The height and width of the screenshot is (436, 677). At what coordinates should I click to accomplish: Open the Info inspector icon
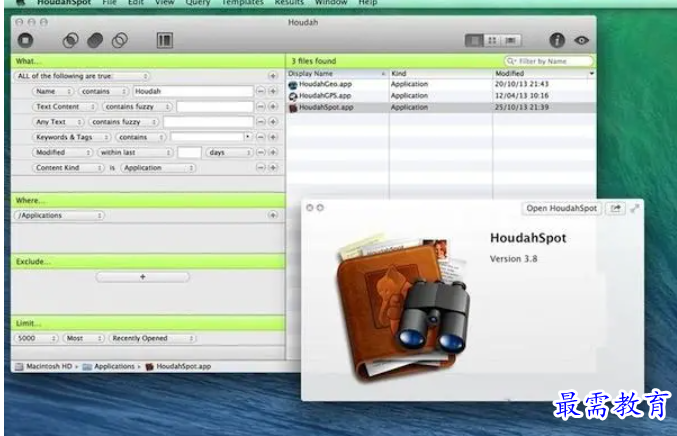(x=557, y=40)
